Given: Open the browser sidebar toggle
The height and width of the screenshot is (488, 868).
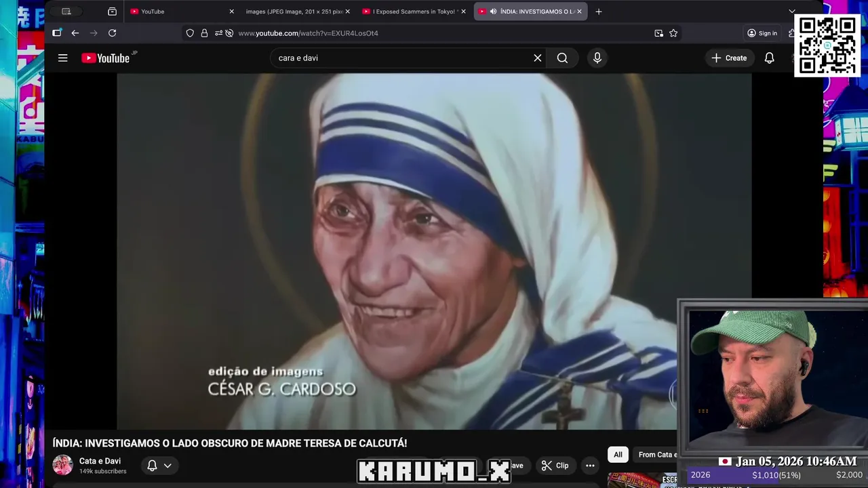Looking at the screenshot, I should tap(57, 33).
